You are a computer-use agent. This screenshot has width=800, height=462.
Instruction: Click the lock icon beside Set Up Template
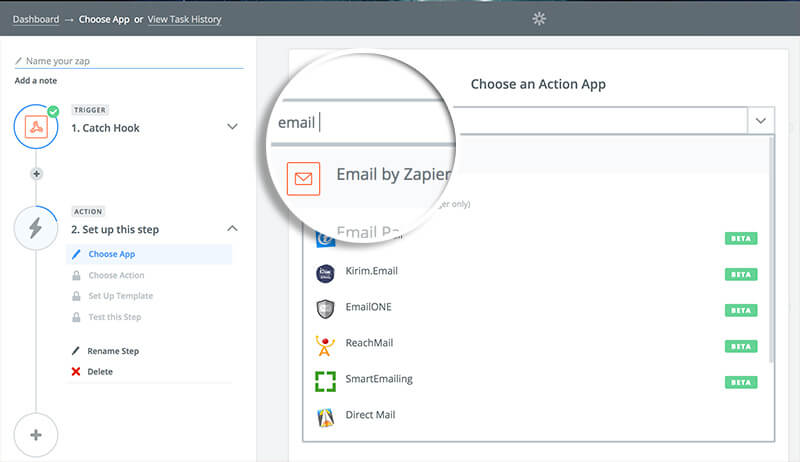pos(76,296)
